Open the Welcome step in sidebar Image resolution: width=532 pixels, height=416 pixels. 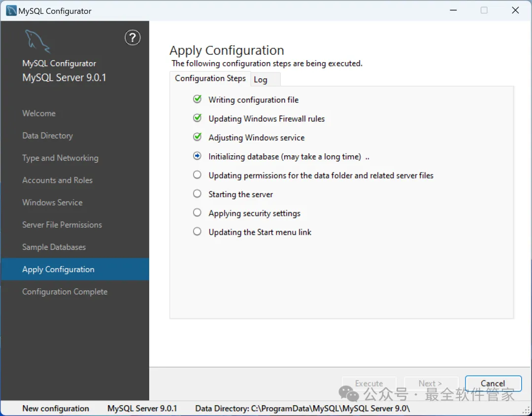coord(39,113)
